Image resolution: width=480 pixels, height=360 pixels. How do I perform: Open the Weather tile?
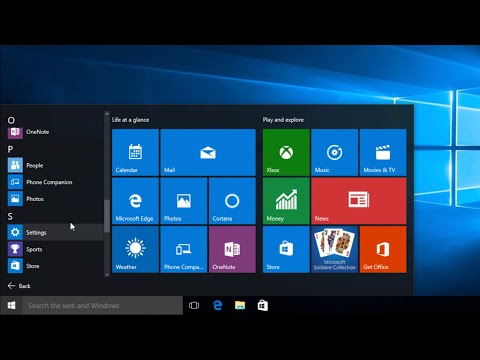[135, 249]
